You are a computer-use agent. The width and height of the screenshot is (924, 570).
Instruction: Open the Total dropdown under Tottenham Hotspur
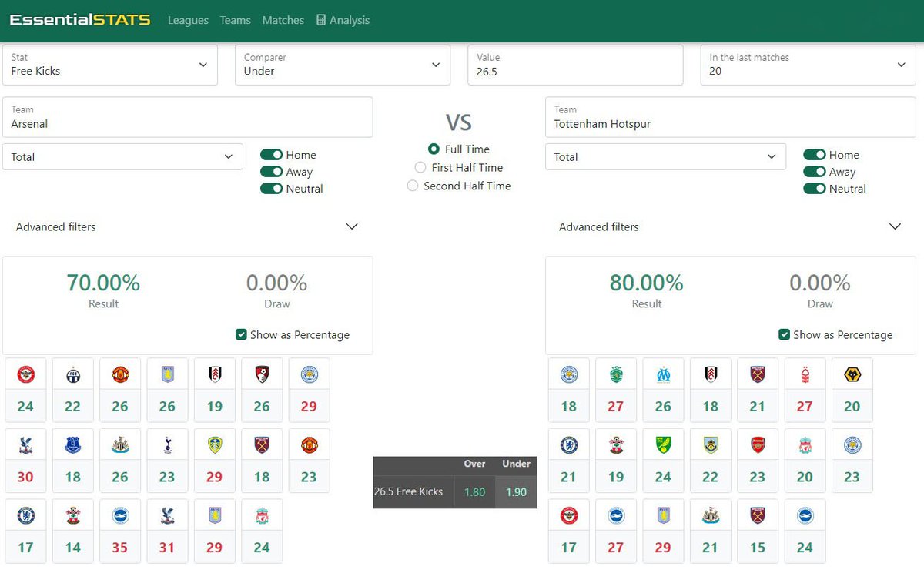click(666, 156)
